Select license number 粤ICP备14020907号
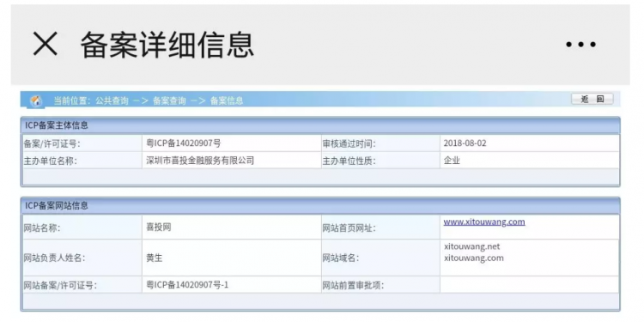The image size is (644, 322). pos(184,143)
